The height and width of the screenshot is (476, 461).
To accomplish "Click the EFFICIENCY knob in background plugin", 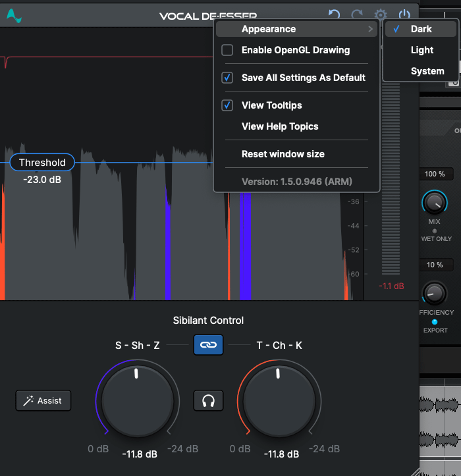I will pos(435,294).
